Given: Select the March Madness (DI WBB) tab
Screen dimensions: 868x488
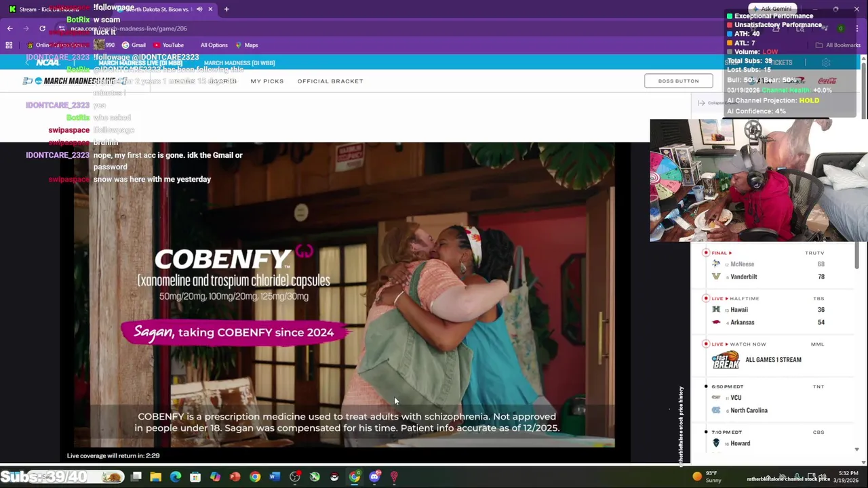Looking at the screenshot, I should point(239,63).
